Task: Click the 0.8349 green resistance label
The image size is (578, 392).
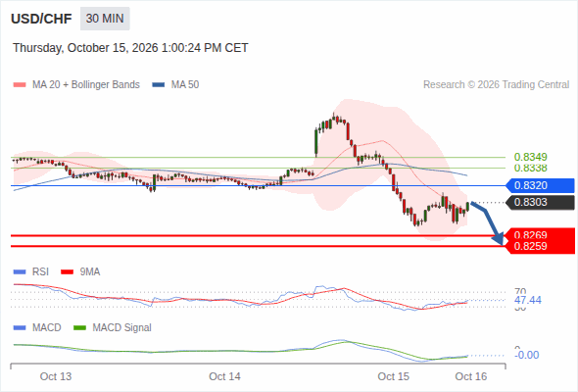Action: (x=530, y=157)
